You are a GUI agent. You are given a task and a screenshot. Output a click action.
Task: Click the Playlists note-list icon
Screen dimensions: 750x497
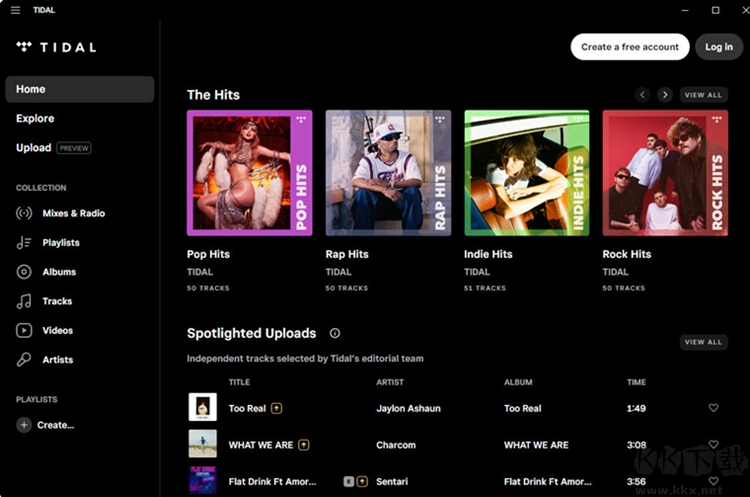tap(24, 243)
